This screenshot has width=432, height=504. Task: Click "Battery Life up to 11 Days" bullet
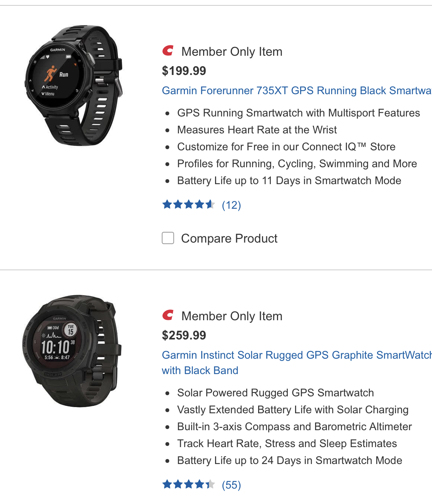pyautogui.click(x=289, y=181)
